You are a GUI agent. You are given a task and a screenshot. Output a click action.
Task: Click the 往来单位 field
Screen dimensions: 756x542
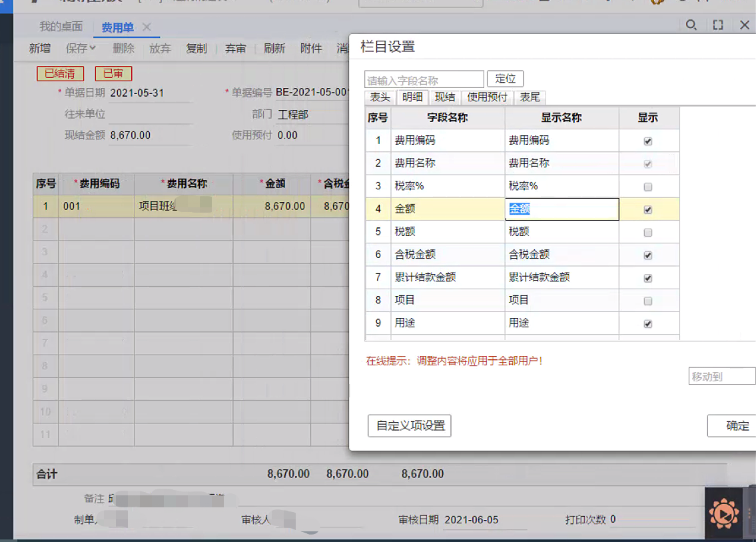[x=151, y=115]
